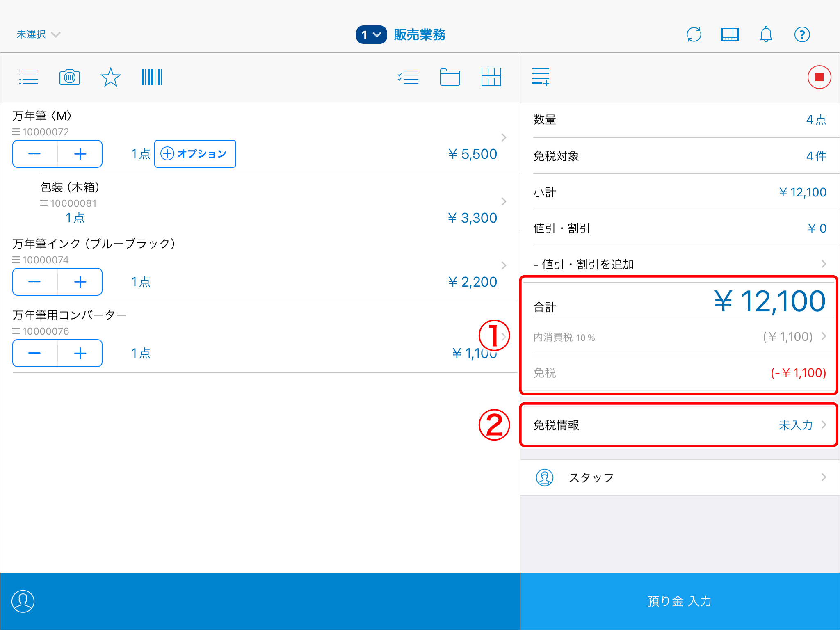Tap the 販売業務 title

pos(420,34)
